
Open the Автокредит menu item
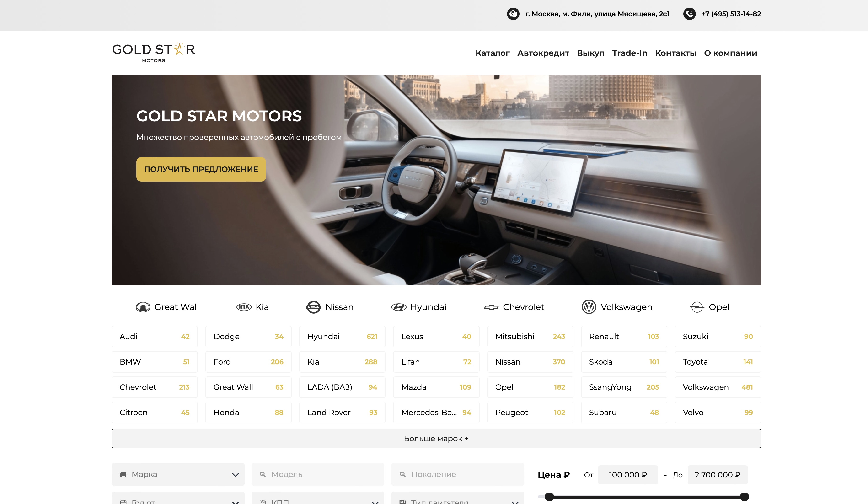pos(543,53)
